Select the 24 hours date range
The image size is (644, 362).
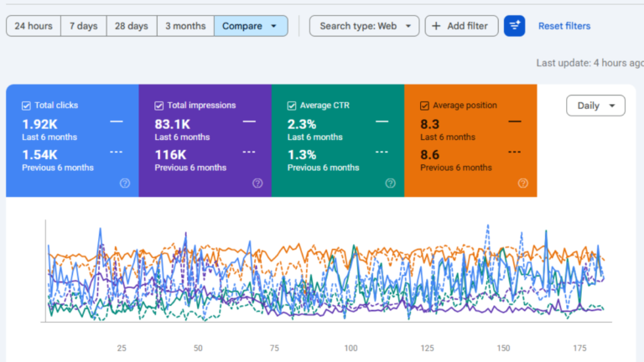(x=34, y=26)
